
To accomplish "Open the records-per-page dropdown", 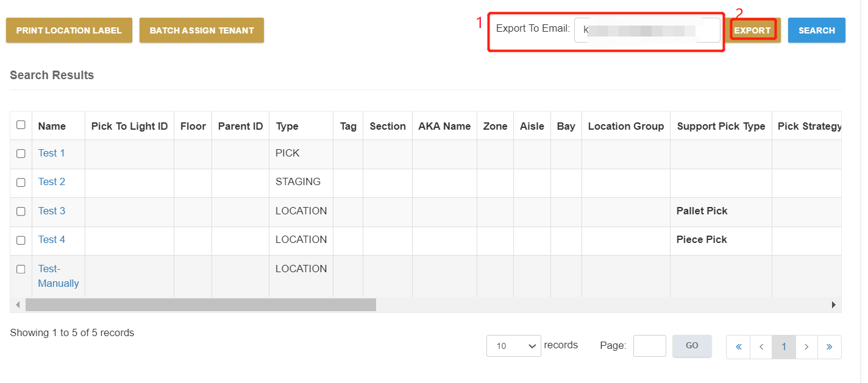I will coord(513,346).
